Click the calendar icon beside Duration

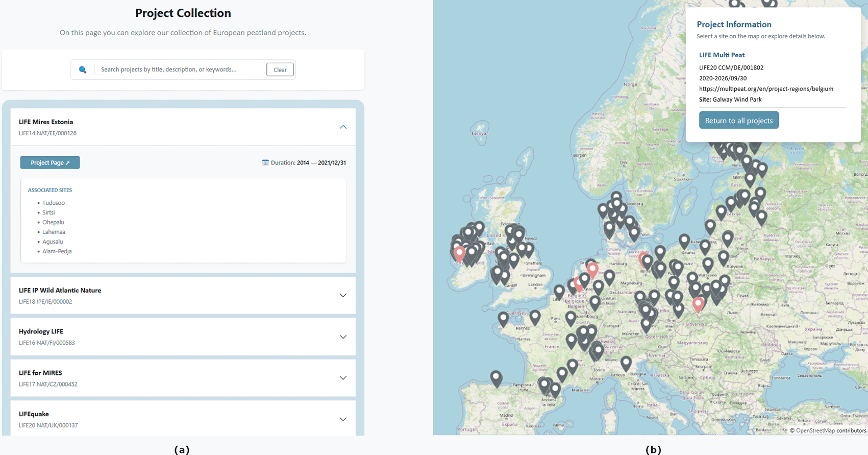265,163
